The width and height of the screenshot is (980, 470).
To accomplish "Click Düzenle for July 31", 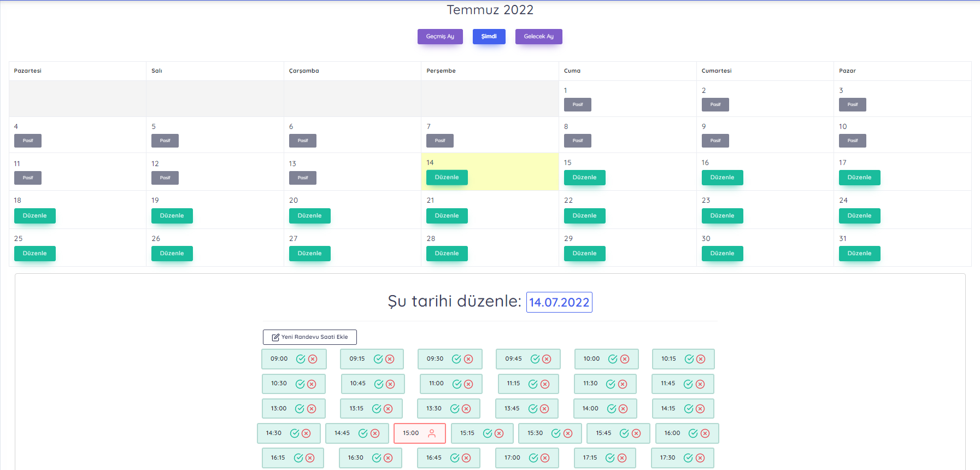I will (860, 254).
